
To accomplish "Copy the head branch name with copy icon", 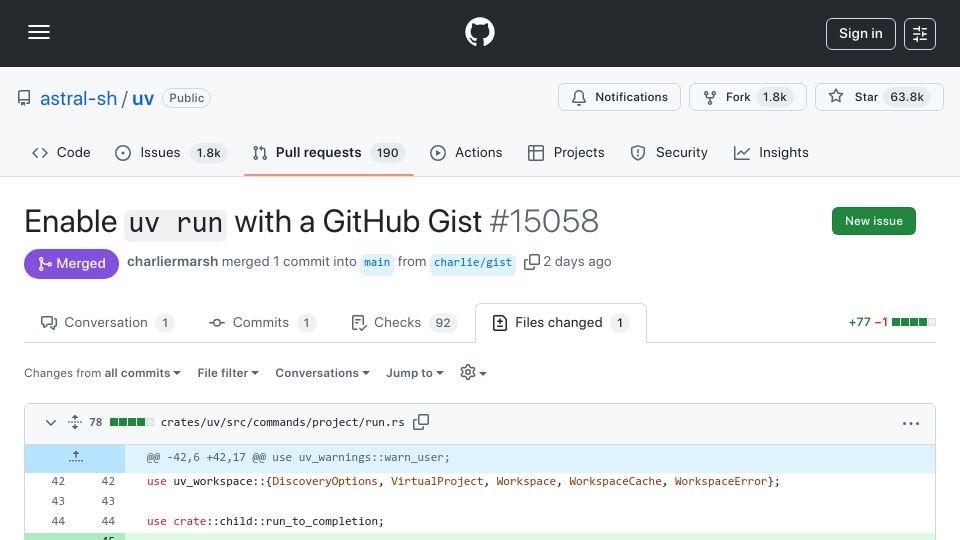I will click(531, 261).
